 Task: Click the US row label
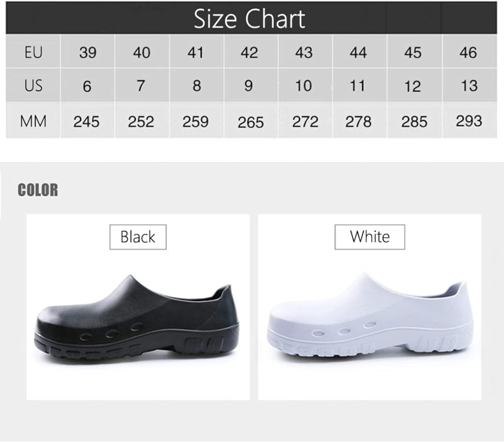(33, 85)
